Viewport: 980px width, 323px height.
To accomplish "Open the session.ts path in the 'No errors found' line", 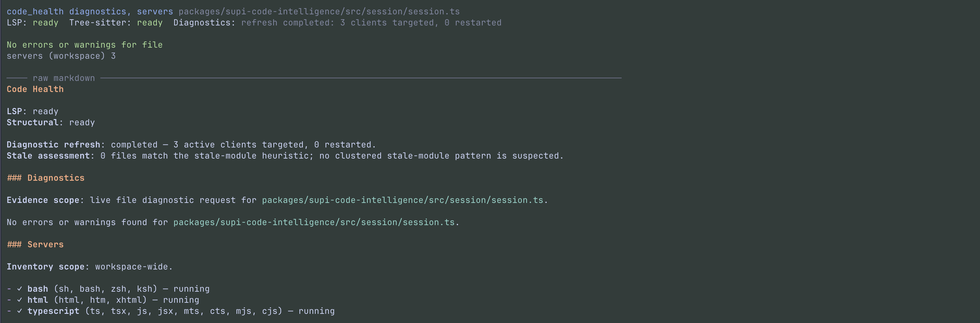I will 314,223.
